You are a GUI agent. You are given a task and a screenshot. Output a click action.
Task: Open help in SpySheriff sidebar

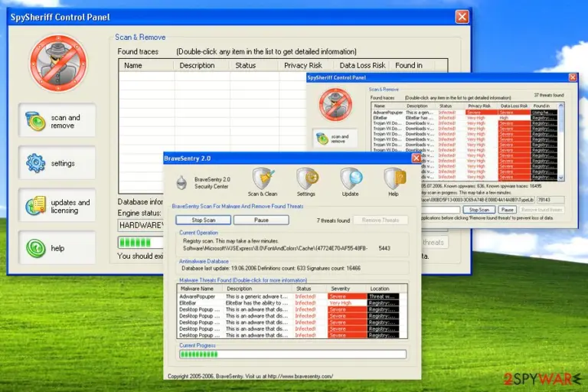click(x=57, y=248)
